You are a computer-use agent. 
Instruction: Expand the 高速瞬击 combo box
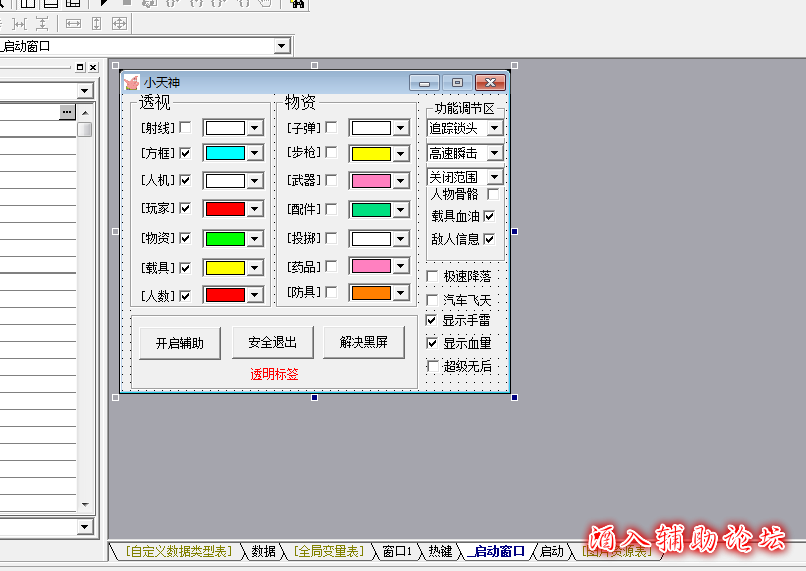click(494, 153)
